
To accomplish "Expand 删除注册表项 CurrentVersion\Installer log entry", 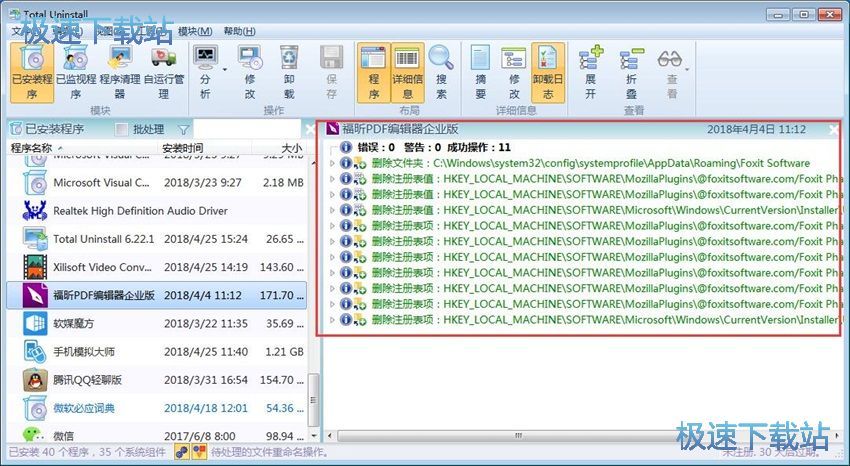I will coord(333,320).
